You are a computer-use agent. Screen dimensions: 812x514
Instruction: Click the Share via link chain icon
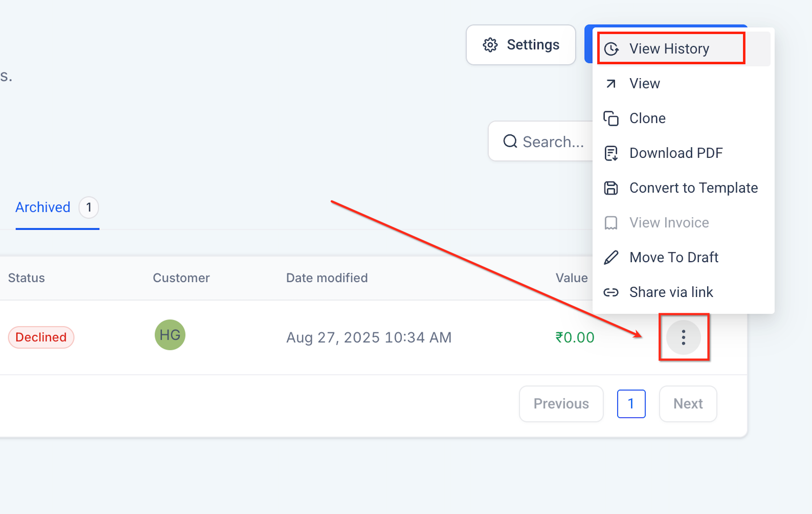click(611, 292)
